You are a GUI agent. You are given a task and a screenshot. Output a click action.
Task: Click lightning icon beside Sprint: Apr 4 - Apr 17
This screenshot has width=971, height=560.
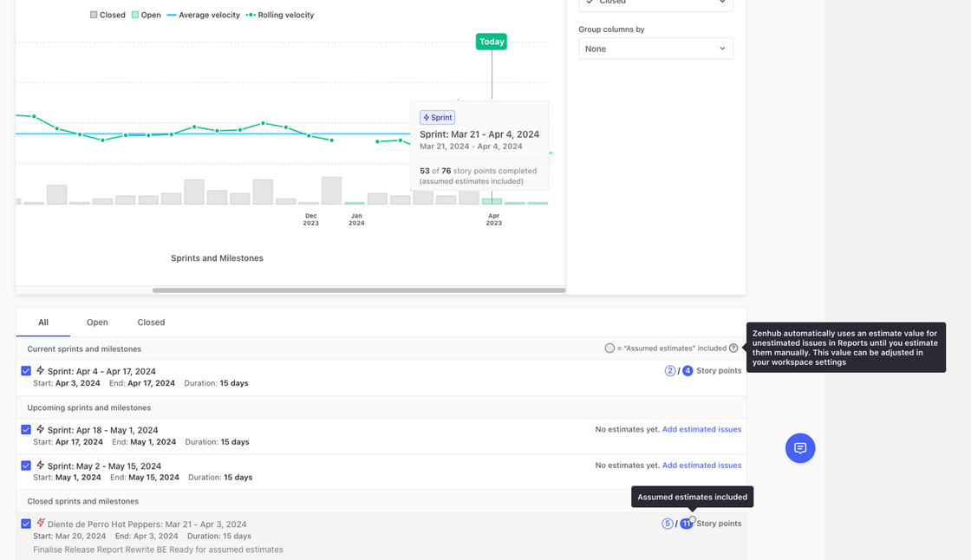tap(40, 370)
